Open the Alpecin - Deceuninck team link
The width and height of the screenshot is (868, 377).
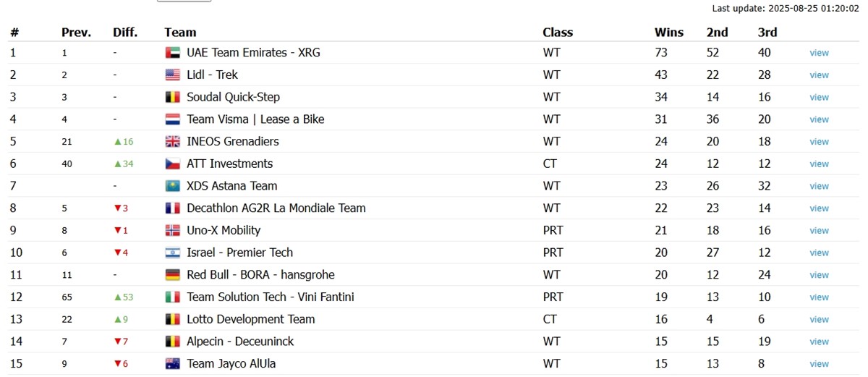(x=240, y=342)
